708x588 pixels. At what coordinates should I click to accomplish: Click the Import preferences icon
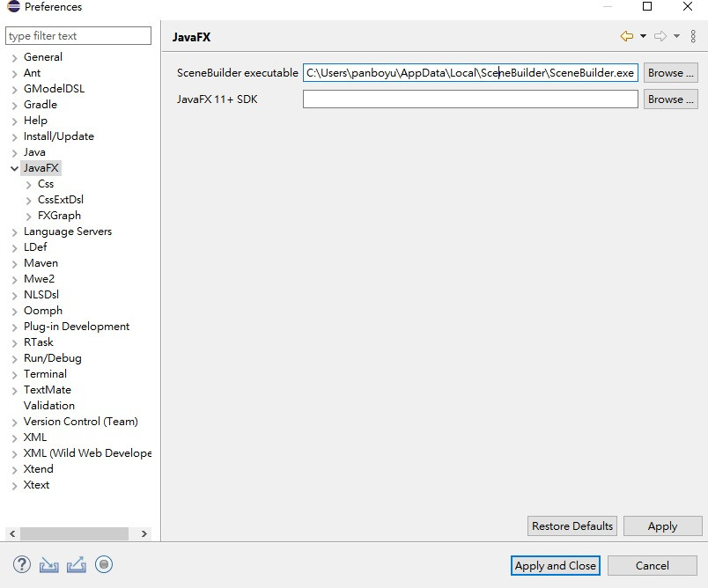pos(48,564)
